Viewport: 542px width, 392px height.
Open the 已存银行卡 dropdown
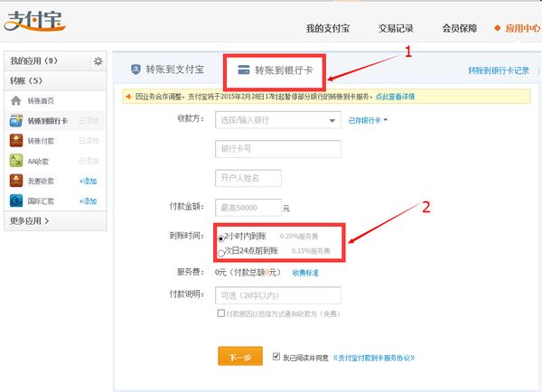(x=369, y=119)
